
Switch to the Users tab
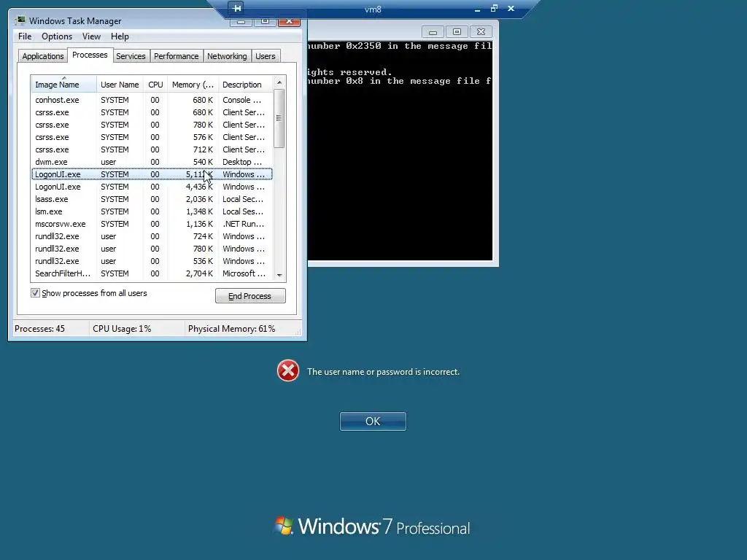(266, 56)
